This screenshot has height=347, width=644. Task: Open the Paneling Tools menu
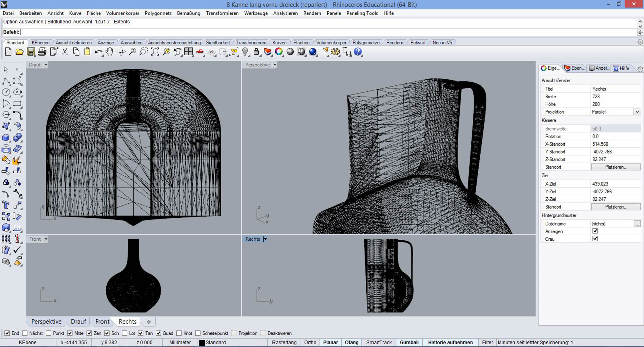tap(362, 13)
